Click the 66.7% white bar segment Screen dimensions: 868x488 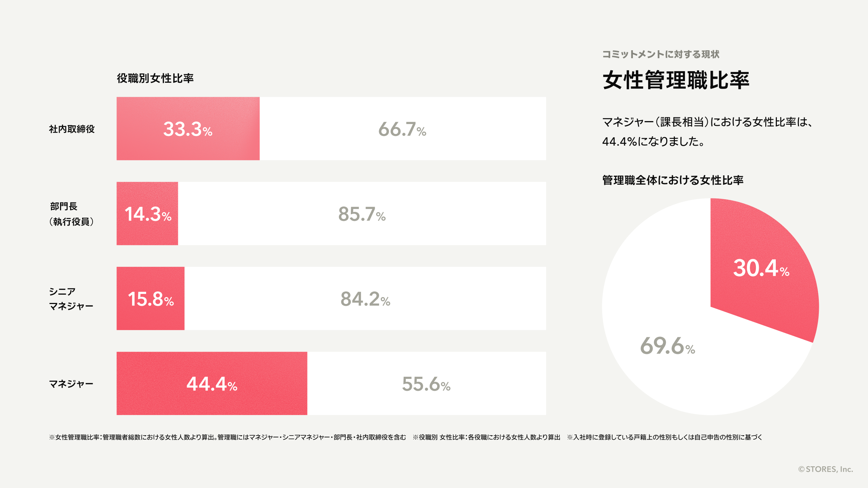[x=403, y=129]
